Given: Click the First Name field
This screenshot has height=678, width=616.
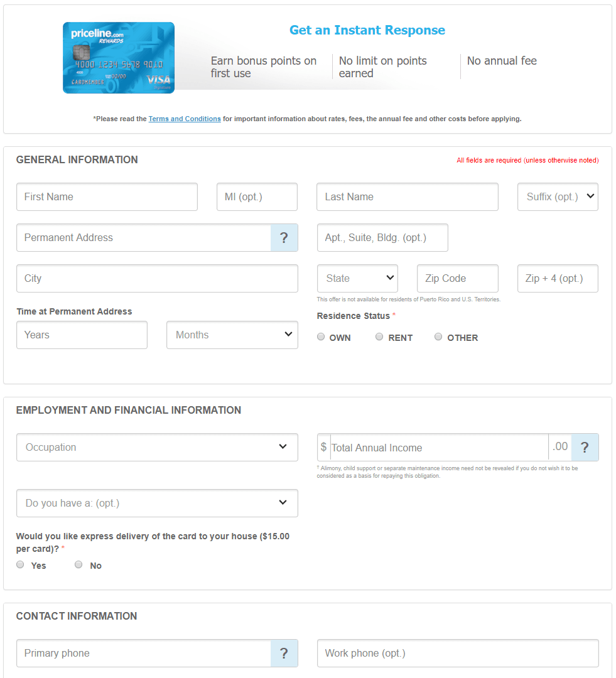Looking at the screenshot, I should [x=107, y=196].
